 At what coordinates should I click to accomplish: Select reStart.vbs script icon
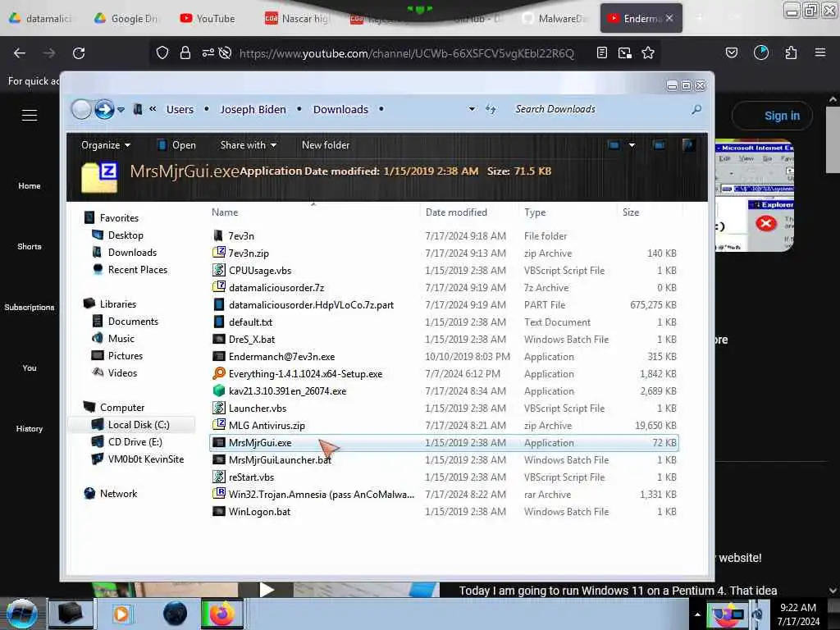218,477
